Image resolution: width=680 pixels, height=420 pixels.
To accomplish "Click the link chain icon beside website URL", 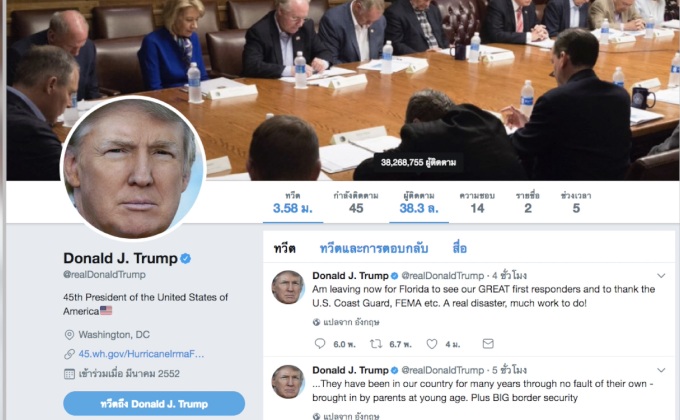I will tap(69, 354).
